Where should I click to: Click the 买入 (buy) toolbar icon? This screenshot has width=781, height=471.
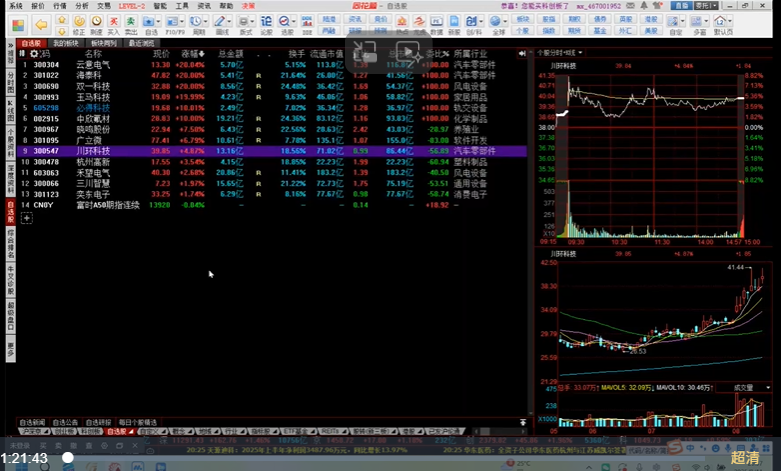coord(115,22)
